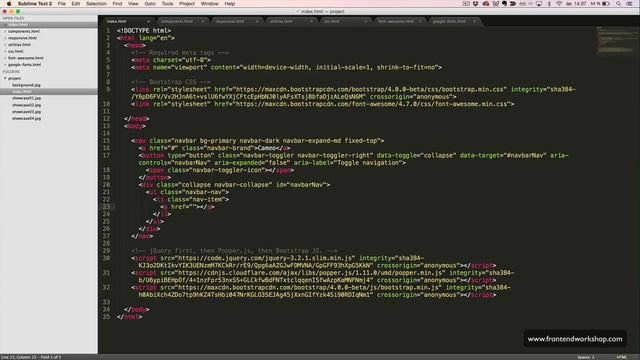Close the responsive.html tab

257,21
